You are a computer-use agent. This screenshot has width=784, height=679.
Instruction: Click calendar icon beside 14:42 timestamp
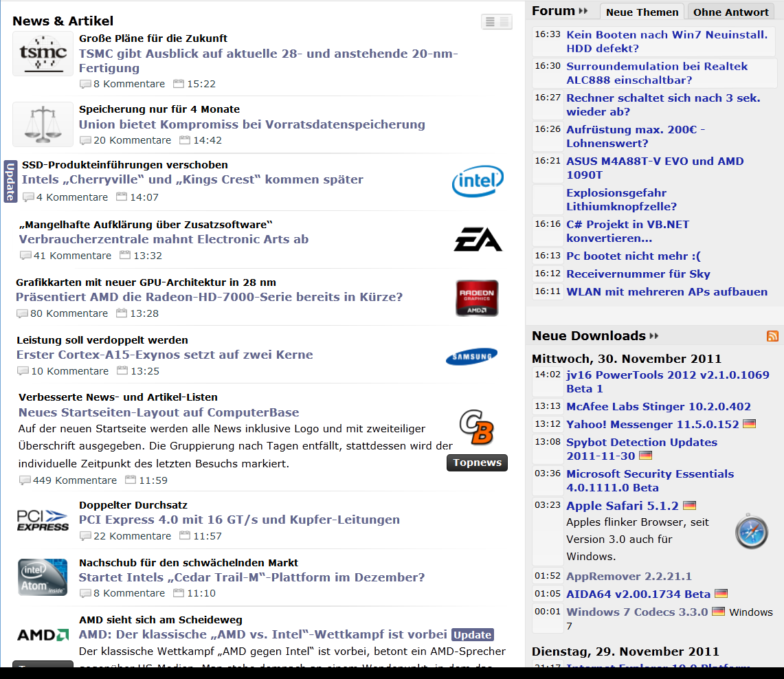point(185,140)
